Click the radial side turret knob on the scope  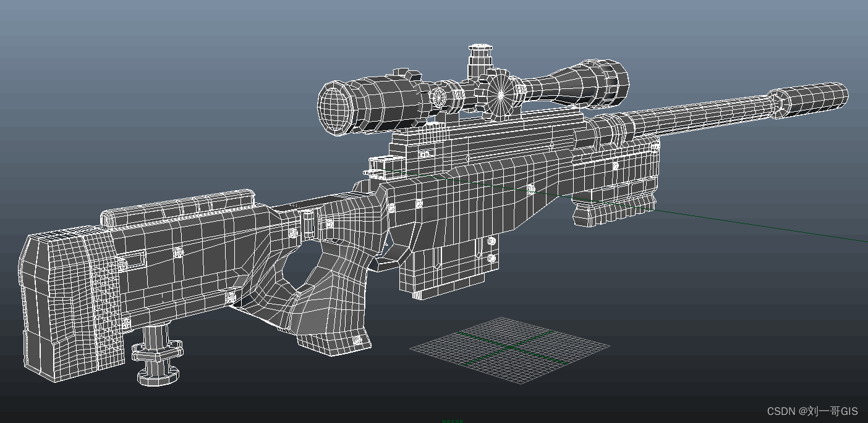click(x=500, y=94)
